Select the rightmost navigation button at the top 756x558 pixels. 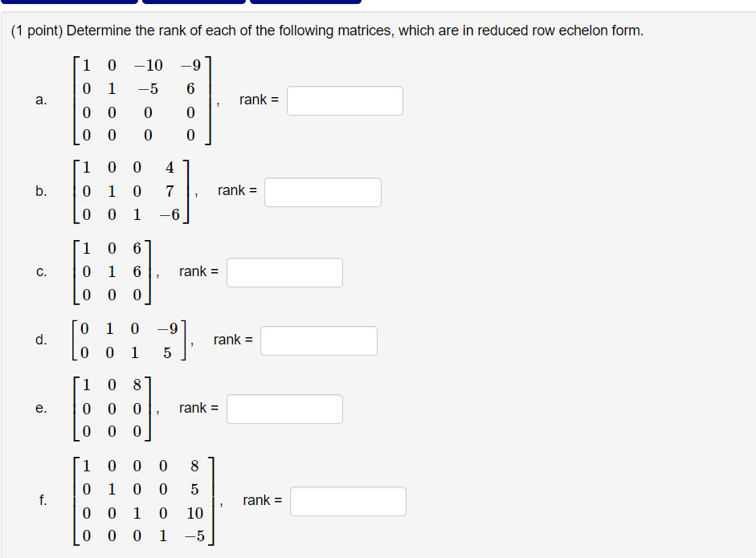(x=305, y=2)
